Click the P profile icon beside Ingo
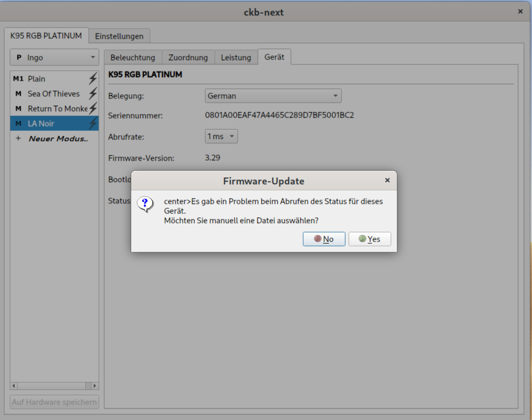532x420 pixels. click(18, 57)
